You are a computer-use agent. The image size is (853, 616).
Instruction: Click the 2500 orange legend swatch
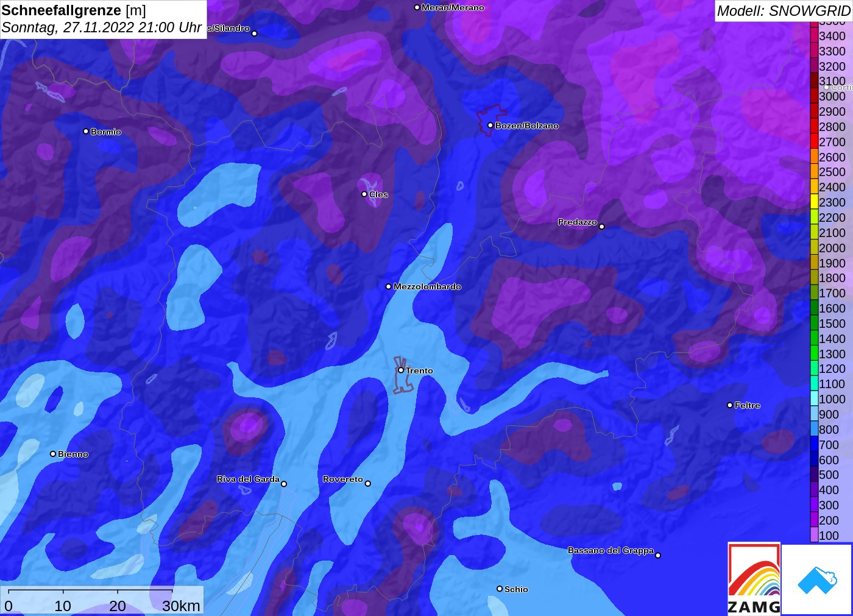(x=814, y=172)
